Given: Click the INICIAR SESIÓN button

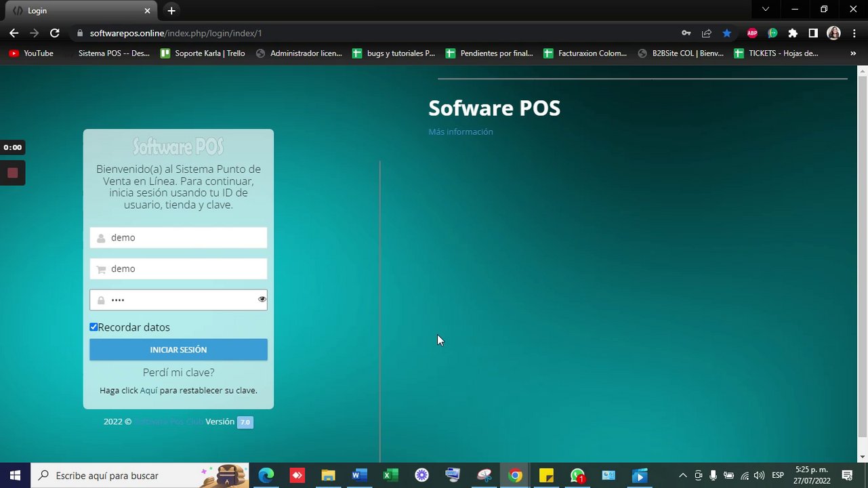Looking at the screenshot, I should pyautogui.click(x=178, y=350).
